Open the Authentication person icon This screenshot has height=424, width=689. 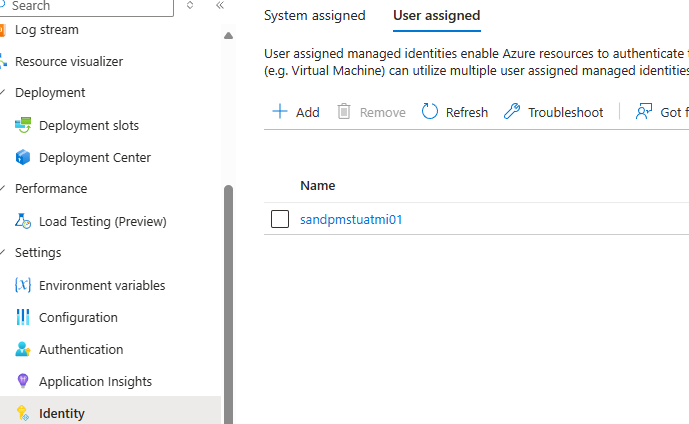[x=23, y=349]
